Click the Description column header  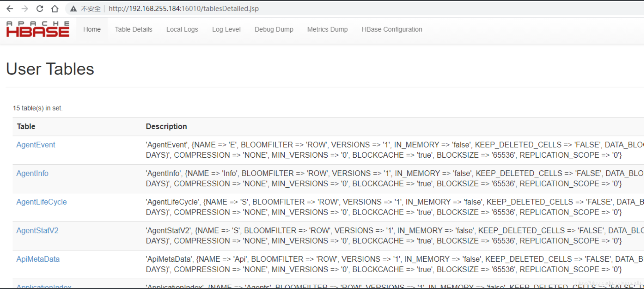tap(166, 127)
